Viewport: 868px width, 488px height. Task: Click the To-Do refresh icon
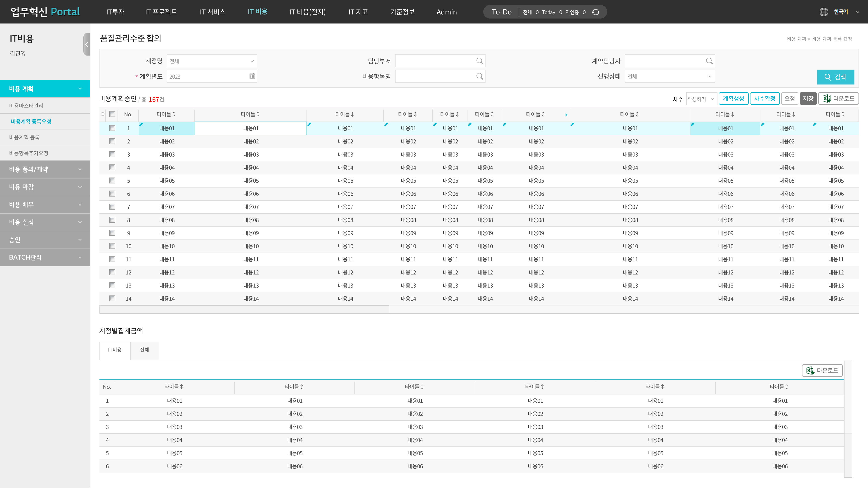[x=595, y=12]
